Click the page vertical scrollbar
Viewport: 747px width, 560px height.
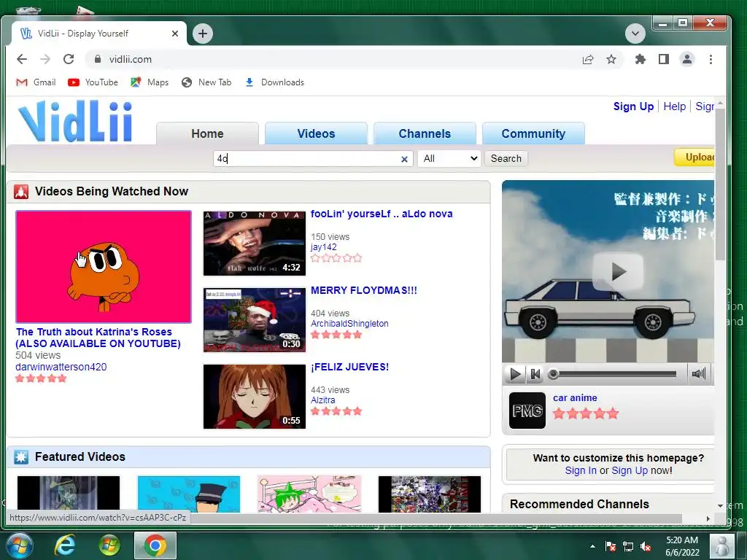720,183
